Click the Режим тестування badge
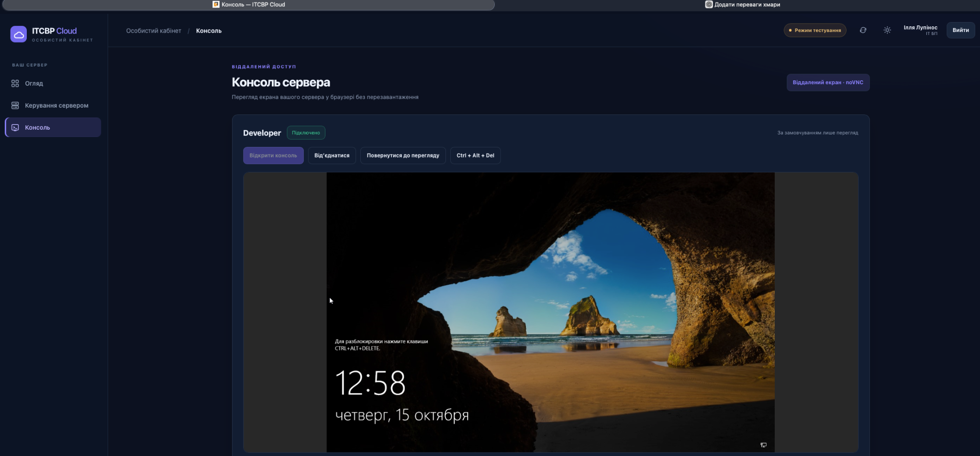The height and width of the screenshot is (456, 980). point(815,30)
